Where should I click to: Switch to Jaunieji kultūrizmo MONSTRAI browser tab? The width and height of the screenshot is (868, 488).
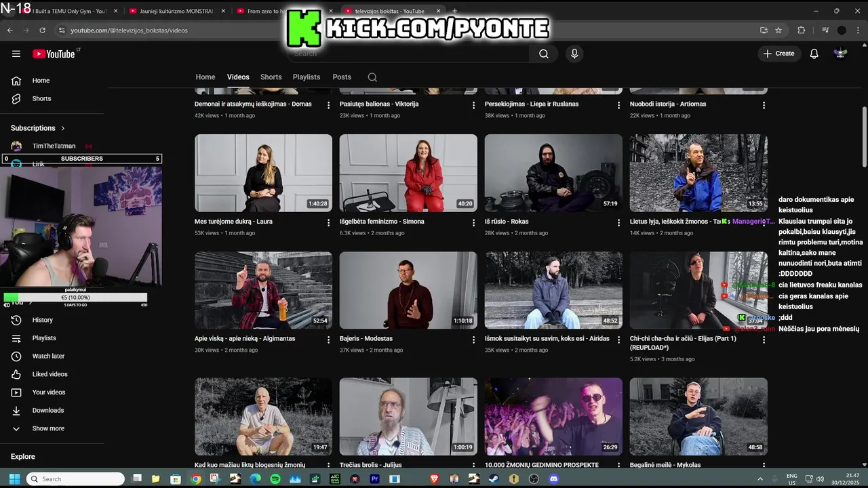pyautogui.click(x=176, y=11)
